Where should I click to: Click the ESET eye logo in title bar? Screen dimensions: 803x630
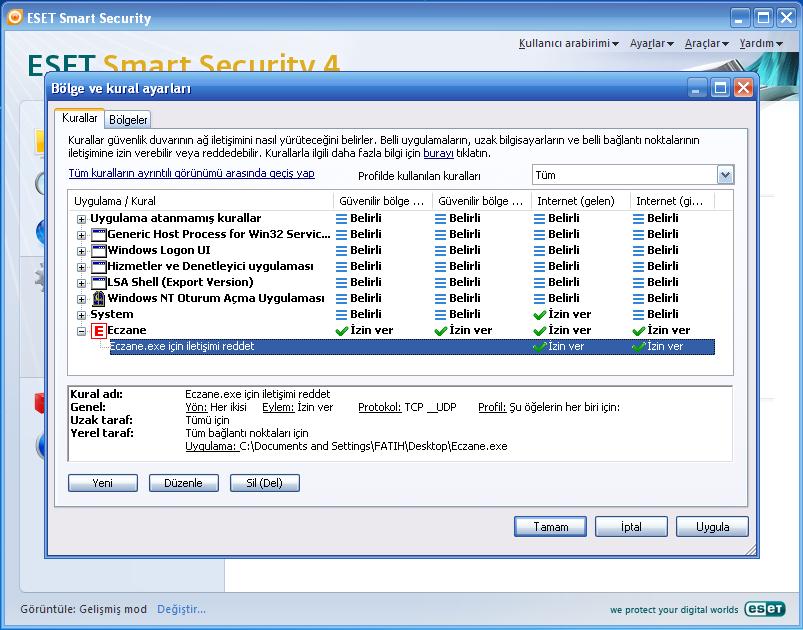(x=14, y=17)
